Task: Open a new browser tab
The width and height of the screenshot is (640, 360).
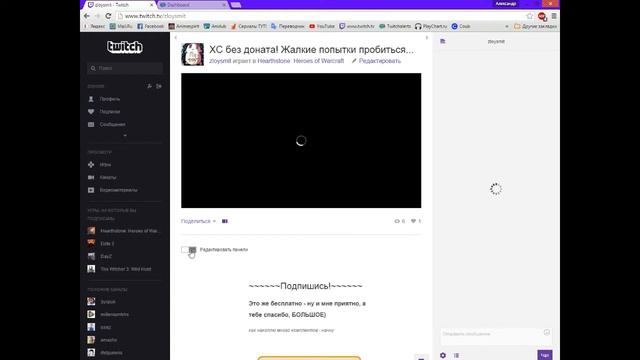Action: 236,5
